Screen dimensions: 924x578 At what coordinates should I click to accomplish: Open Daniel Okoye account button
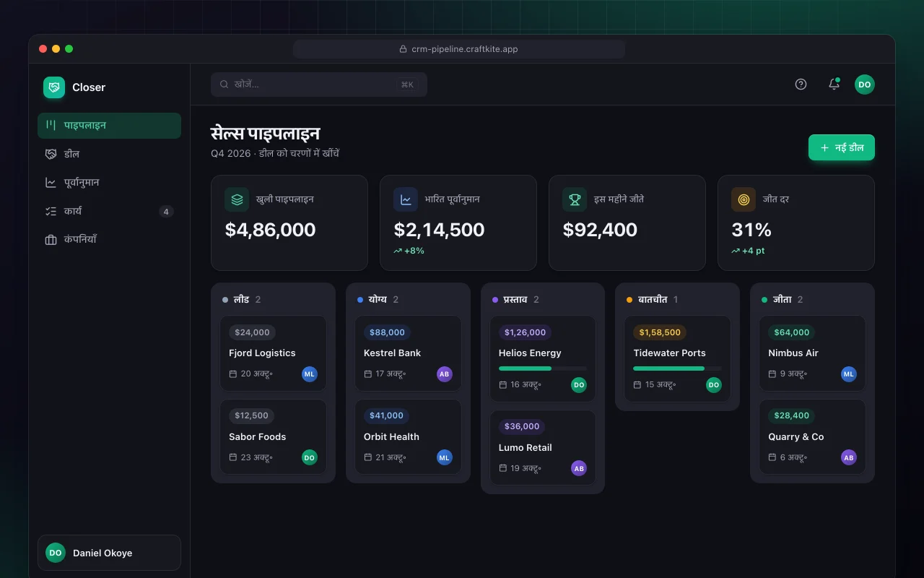109,553
